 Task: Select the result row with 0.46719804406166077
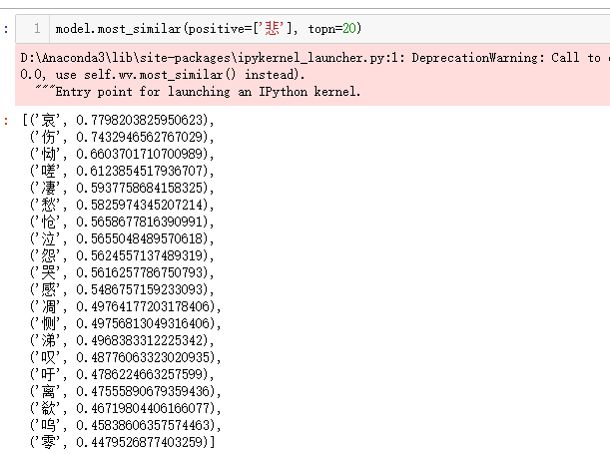[x=126, y=408]
